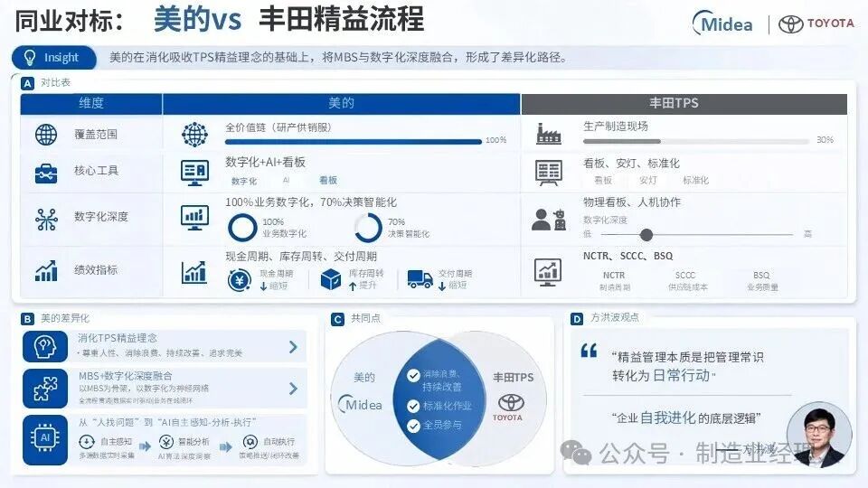Toggle the 全员参与 checkmark
Viewport: 868px width, 488px height.
pos(413,426)
